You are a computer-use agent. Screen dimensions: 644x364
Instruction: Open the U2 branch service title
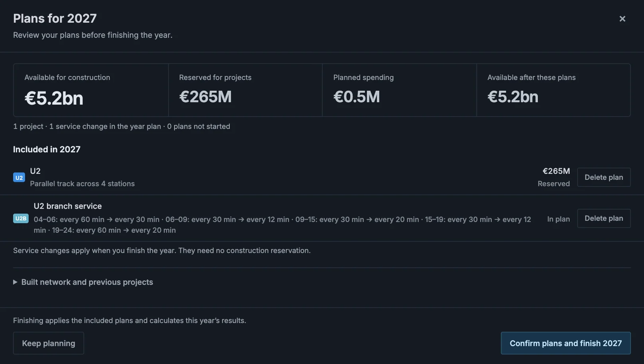point(68,206)
